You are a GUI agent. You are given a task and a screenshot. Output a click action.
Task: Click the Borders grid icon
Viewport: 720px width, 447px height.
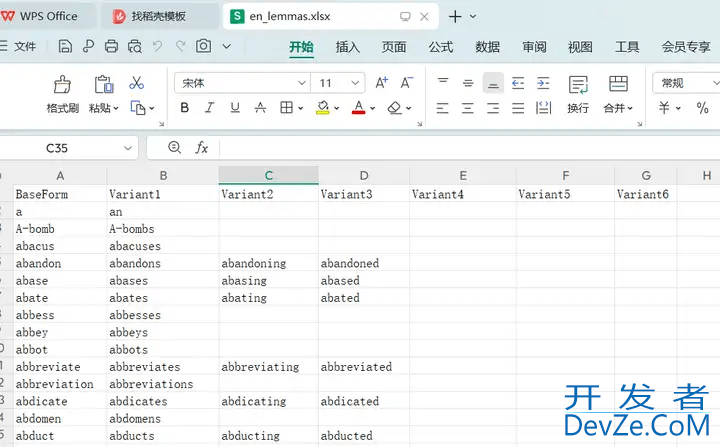[x=286, y=108]
